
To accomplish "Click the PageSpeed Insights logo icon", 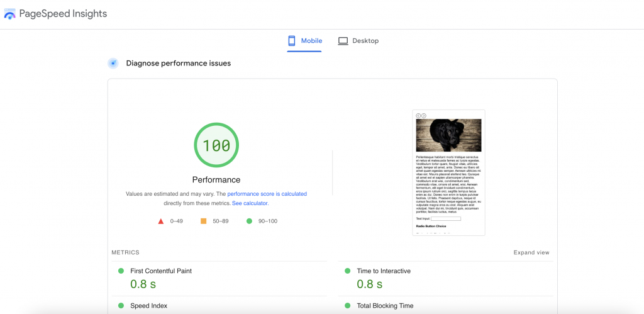I will click(9, 14).
